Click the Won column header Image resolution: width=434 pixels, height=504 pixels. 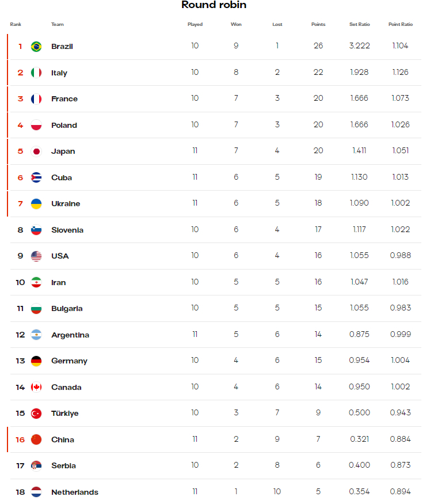point(236,24)
